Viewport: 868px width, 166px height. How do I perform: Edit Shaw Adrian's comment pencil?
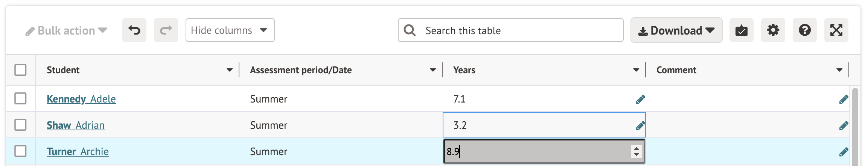[x=844, y=125]
